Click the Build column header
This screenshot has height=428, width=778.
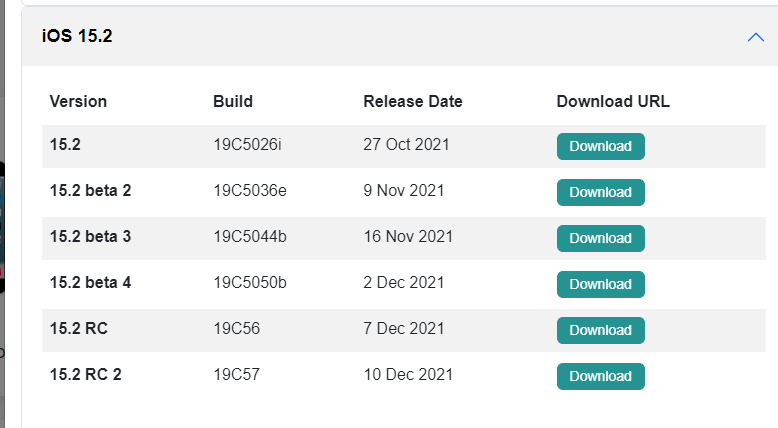point(233,101)
